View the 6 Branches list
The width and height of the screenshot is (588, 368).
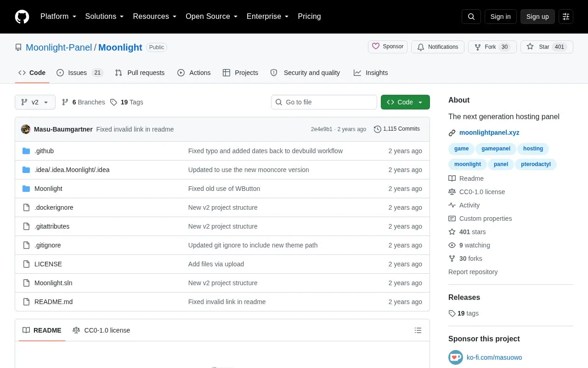tap(83, 102)
